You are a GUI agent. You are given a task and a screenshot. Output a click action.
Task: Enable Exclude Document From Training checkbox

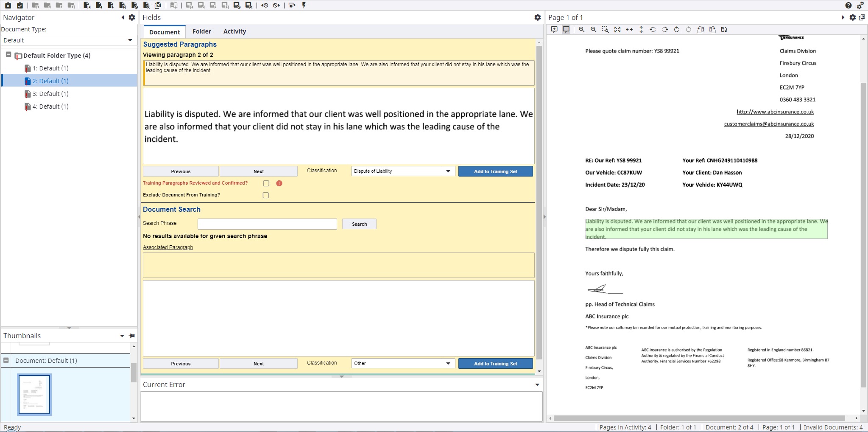click(x=266, y=195)
